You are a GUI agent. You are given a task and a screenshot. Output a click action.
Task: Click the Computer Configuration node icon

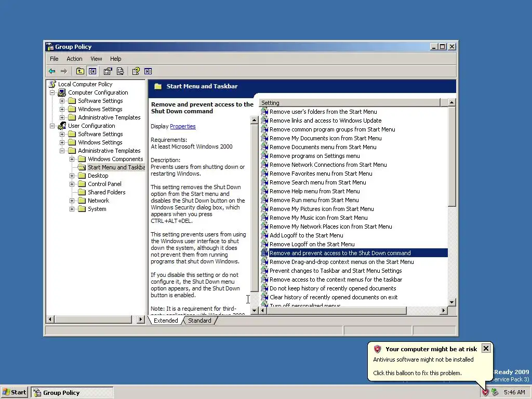pos(62,92)
